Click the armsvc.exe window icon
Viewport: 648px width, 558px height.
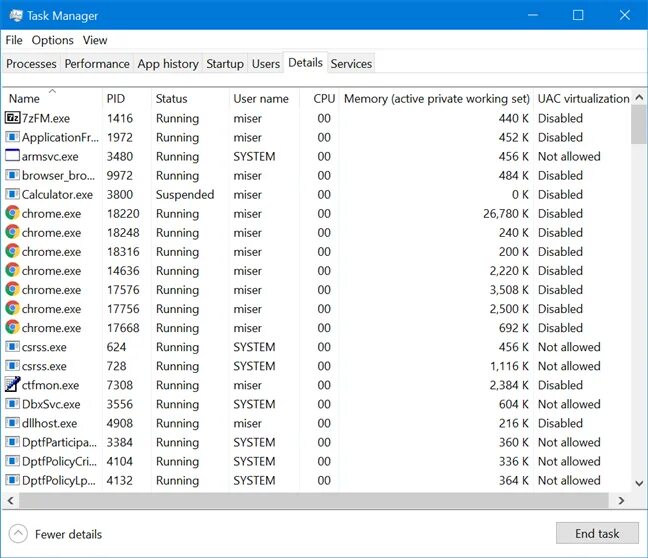tap(12, 156)
